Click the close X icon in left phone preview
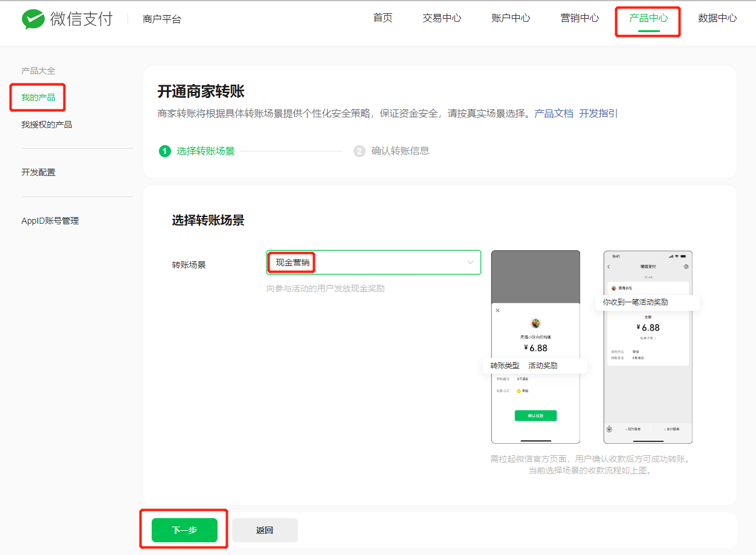This screenshot has height=555, width=756. coord(497,310)
